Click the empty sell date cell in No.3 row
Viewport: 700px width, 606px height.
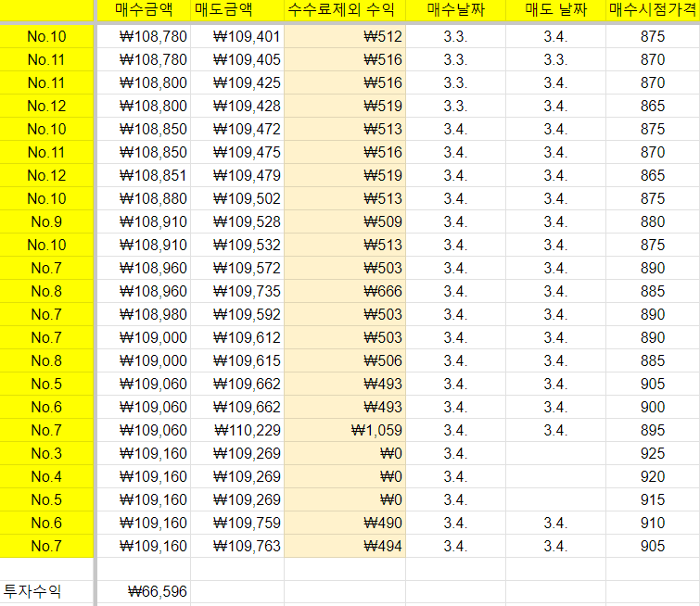pyautogui.click(x=555, y=454)
